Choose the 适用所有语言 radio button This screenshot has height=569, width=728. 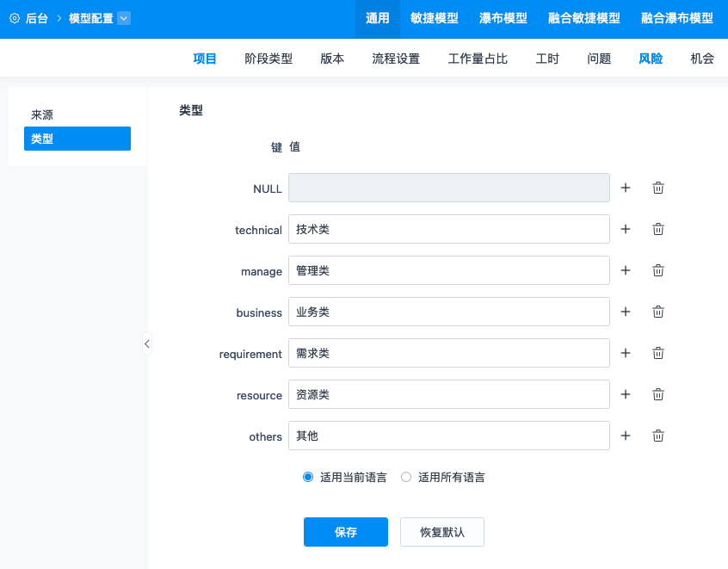[406, 477]
